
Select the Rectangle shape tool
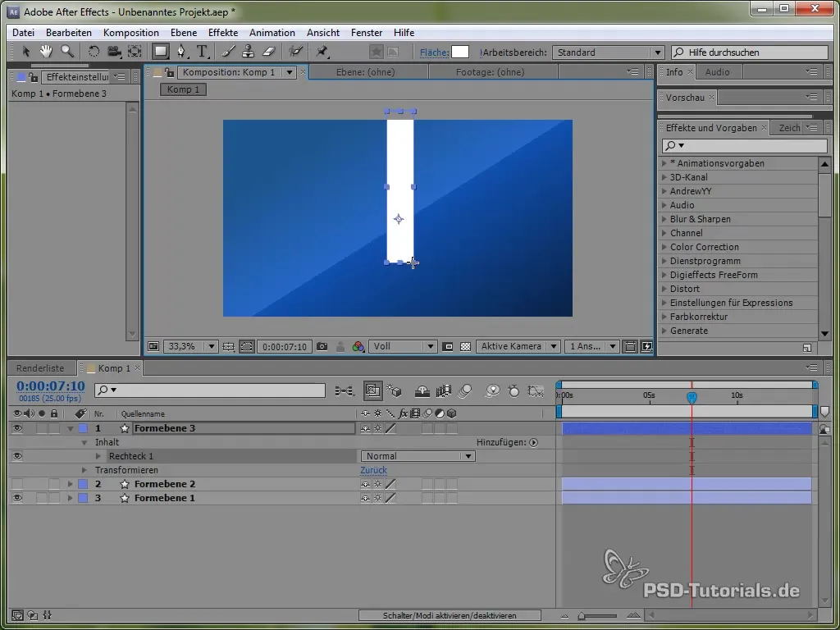[160, 52]
